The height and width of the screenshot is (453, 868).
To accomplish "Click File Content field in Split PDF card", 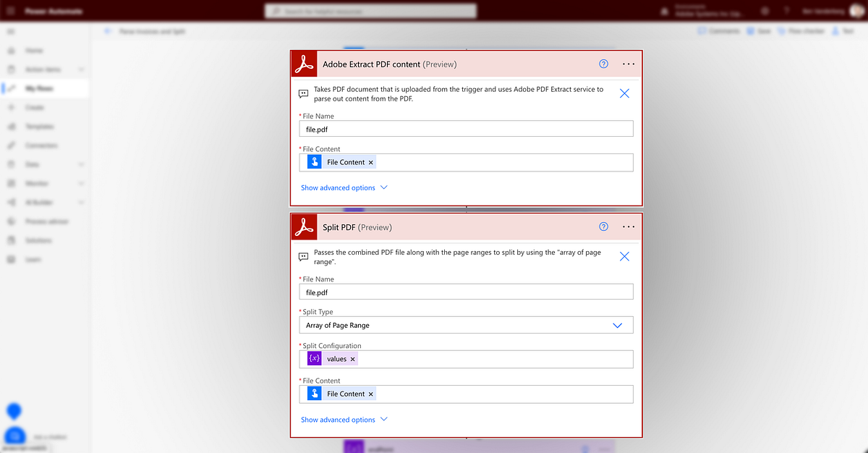I will [467, 394].
